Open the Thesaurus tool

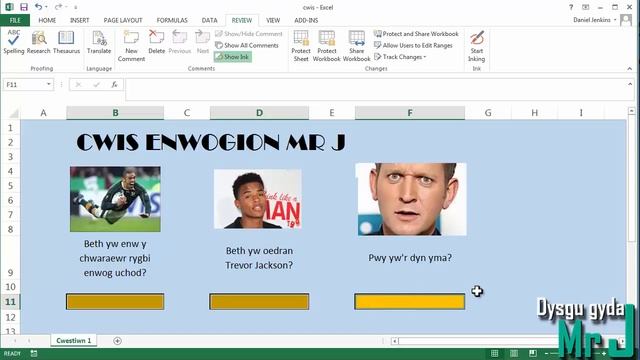pos(66,42)
